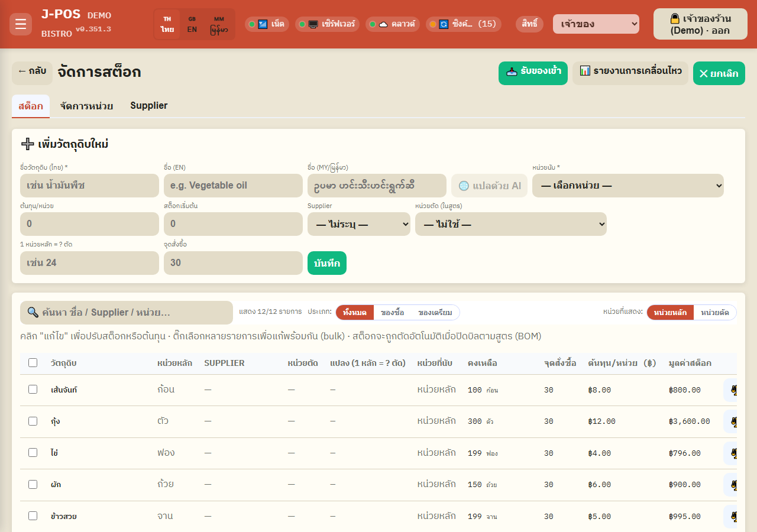
Task: Open the Supplier tab
Action: coord(149,106)
